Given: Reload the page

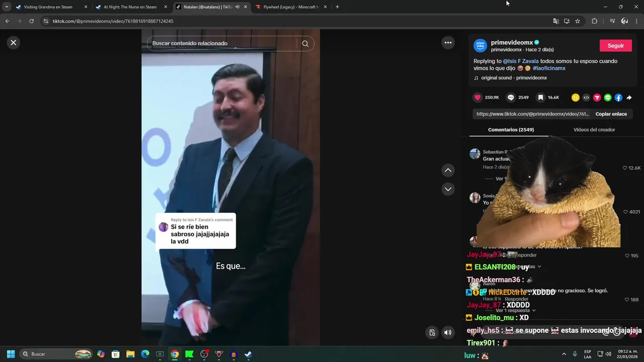Looking at the screenshot, I should coord(31,21).
